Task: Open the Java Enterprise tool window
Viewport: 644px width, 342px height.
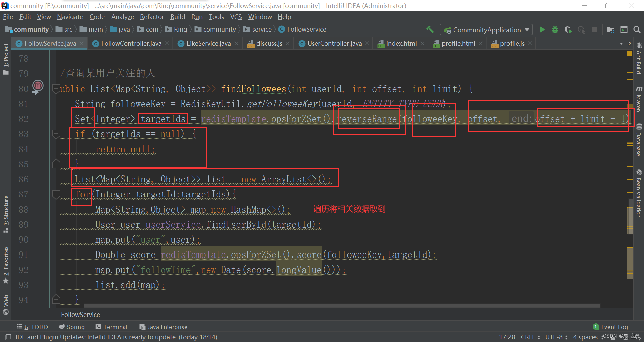Action: [164, 327]
